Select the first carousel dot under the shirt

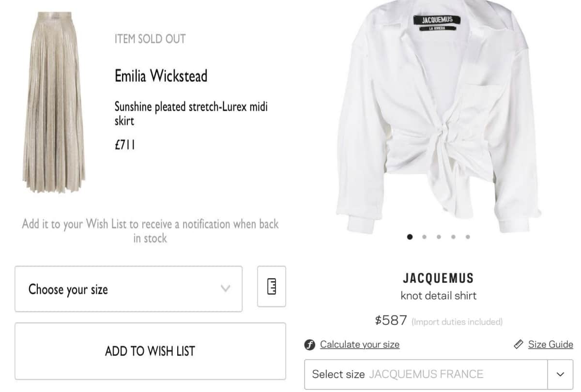click(x=410, y=237)
